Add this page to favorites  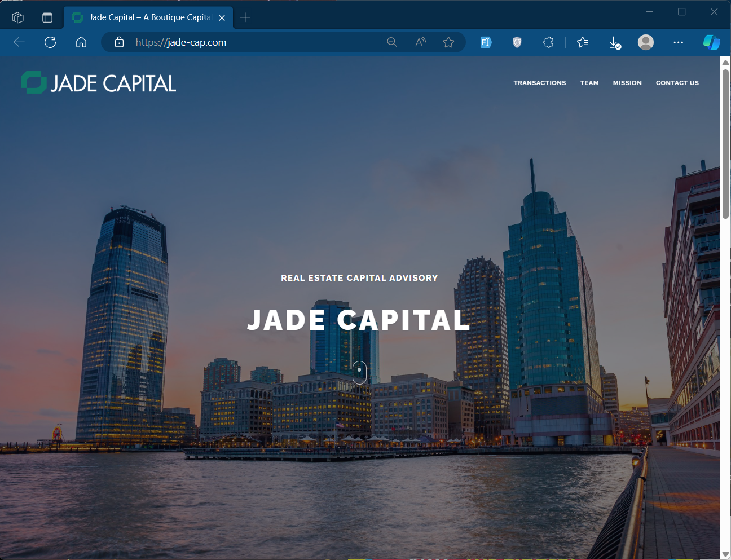(448, 42)
